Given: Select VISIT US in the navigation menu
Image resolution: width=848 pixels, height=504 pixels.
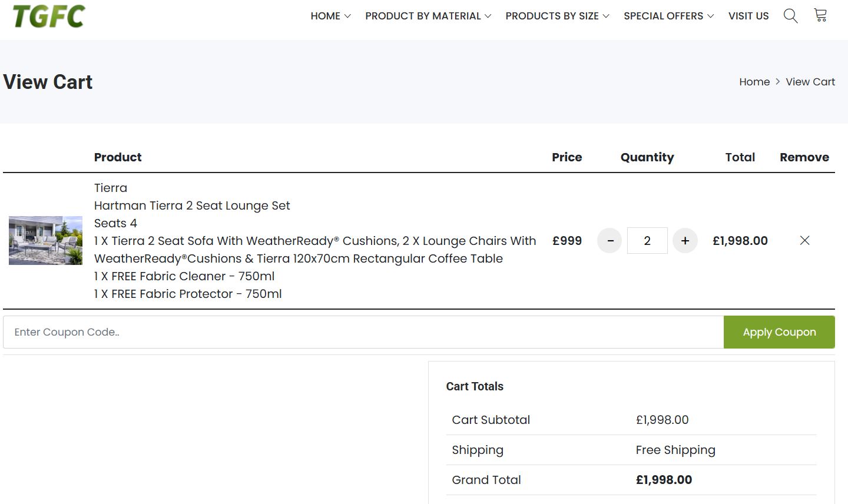Looking at the screenshot, I should pos(748,16).
